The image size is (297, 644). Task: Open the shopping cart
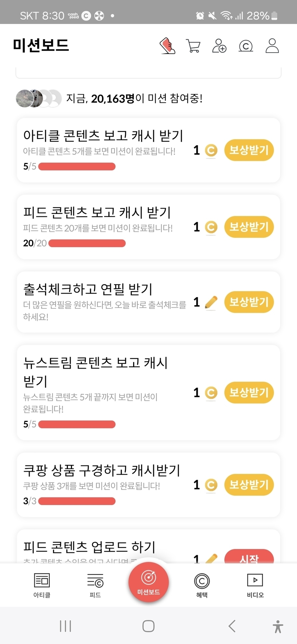[193, 46]
